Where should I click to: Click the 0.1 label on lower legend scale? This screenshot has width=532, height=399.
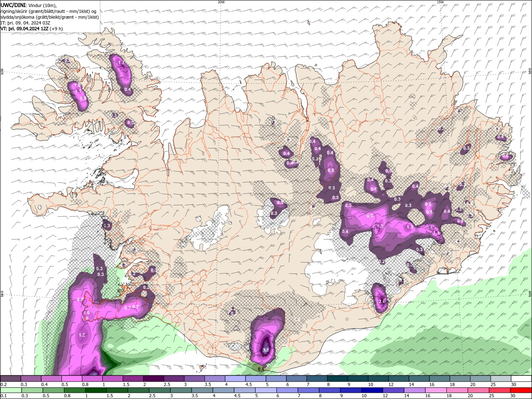pyautogui.click(x=3, y=396)
